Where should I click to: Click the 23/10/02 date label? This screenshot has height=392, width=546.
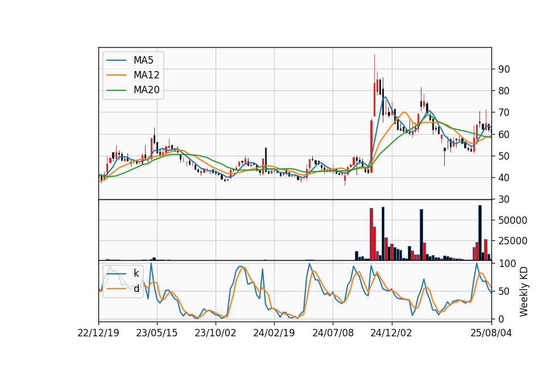point(215,333)
